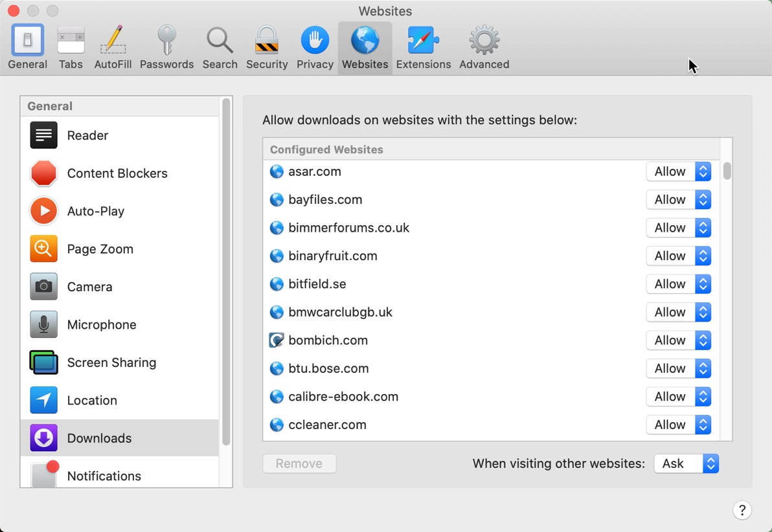Open the Allow dropdown for bitfield.se

pyautogui.click(x=679, y=284)
